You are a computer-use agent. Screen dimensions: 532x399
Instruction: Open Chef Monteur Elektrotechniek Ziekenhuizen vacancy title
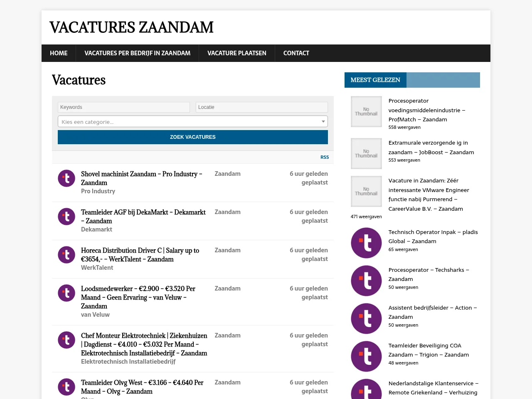[144, 344]
